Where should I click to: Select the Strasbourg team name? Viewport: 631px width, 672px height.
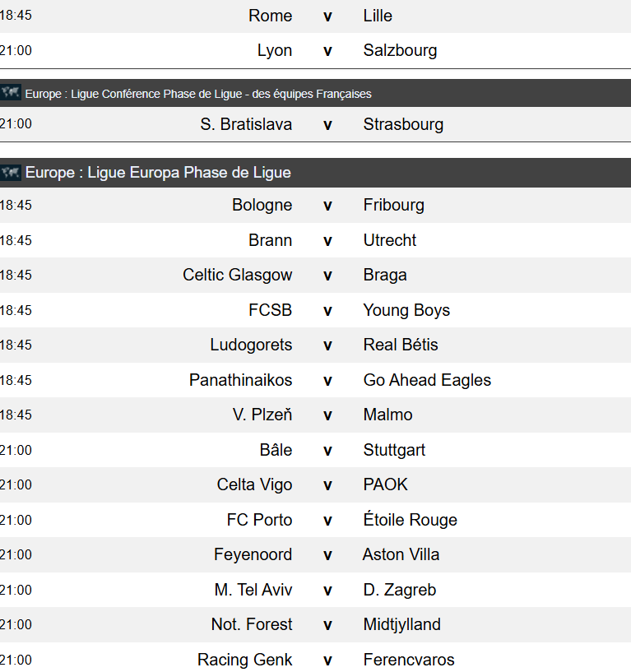coord(403,124)
